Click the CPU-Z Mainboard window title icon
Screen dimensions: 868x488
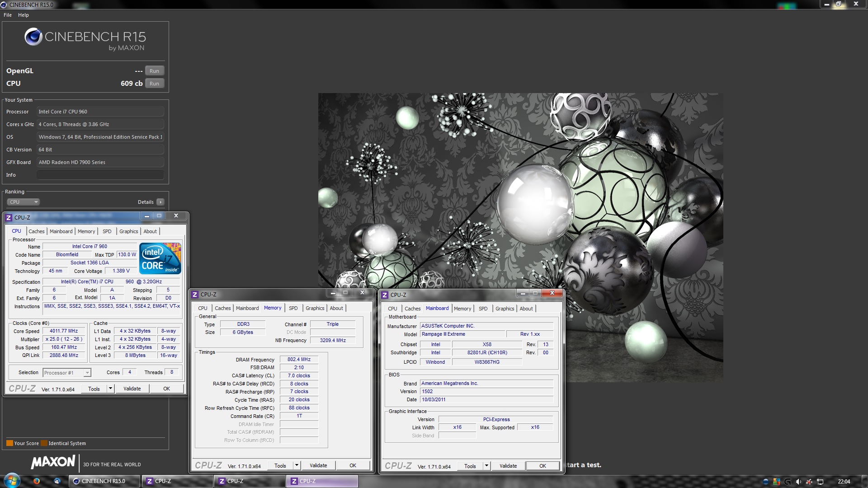(x=385, y=295)
